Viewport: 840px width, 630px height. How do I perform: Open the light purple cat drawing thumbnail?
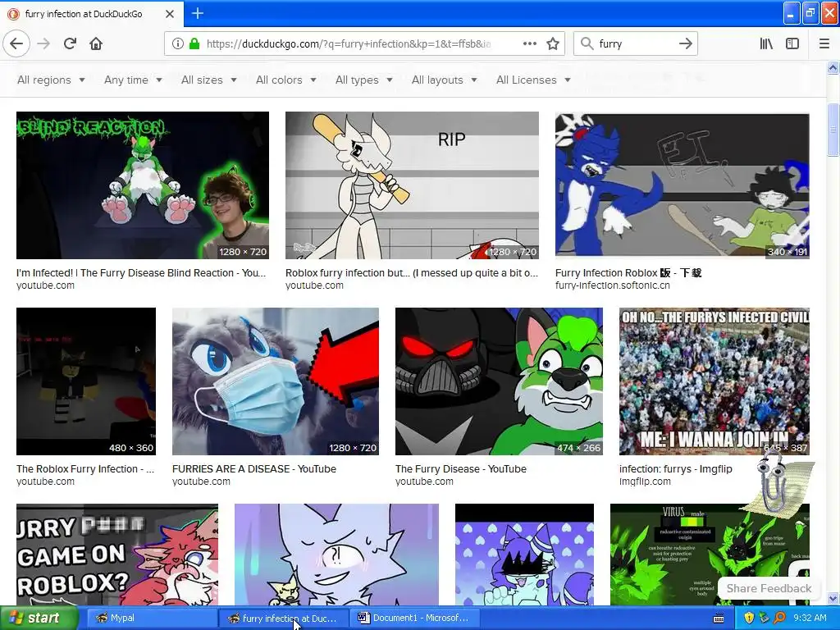(x=336, y=555)
